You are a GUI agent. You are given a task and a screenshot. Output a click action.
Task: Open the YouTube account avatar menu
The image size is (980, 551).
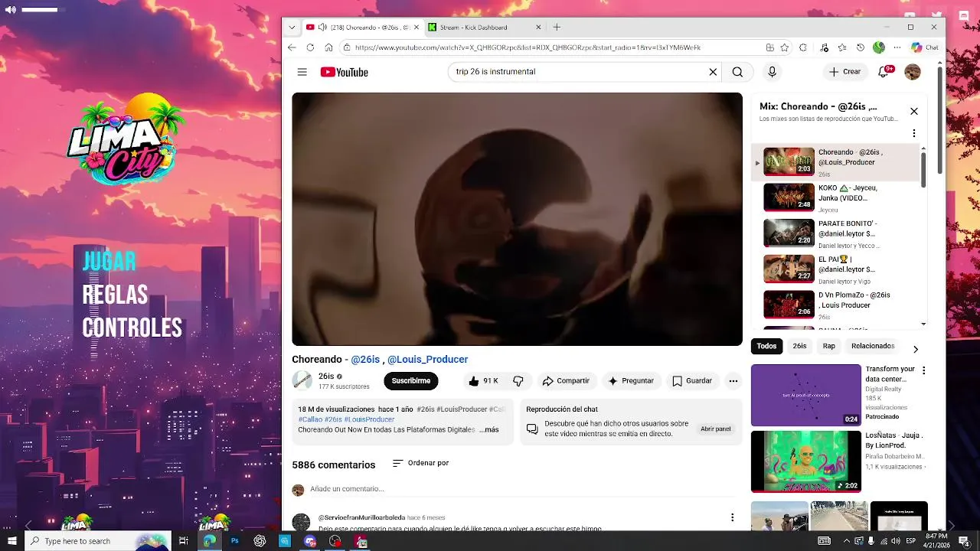coord(913,72)
